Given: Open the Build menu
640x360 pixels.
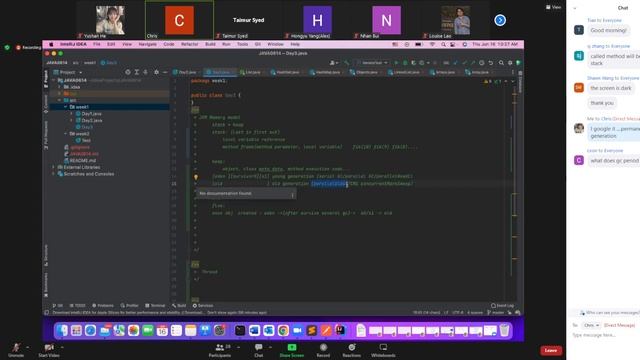Looking at the screenshot, I should click(210, 44).
